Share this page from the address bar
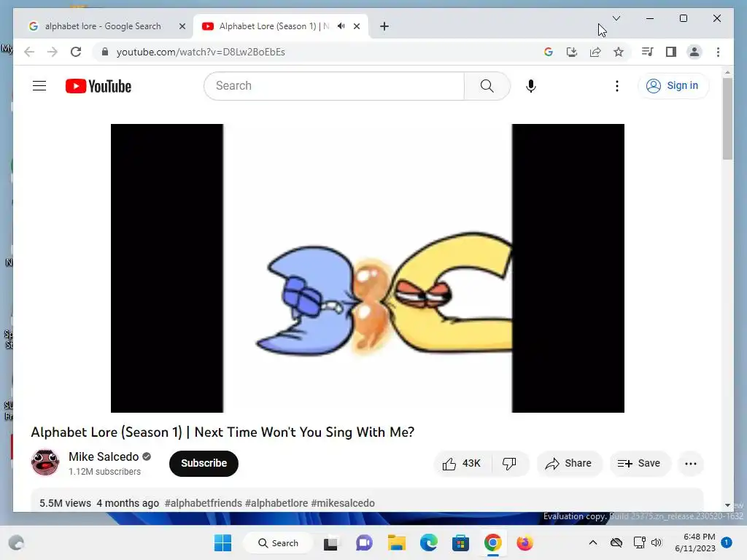747x560 pixels. (595, 52)
